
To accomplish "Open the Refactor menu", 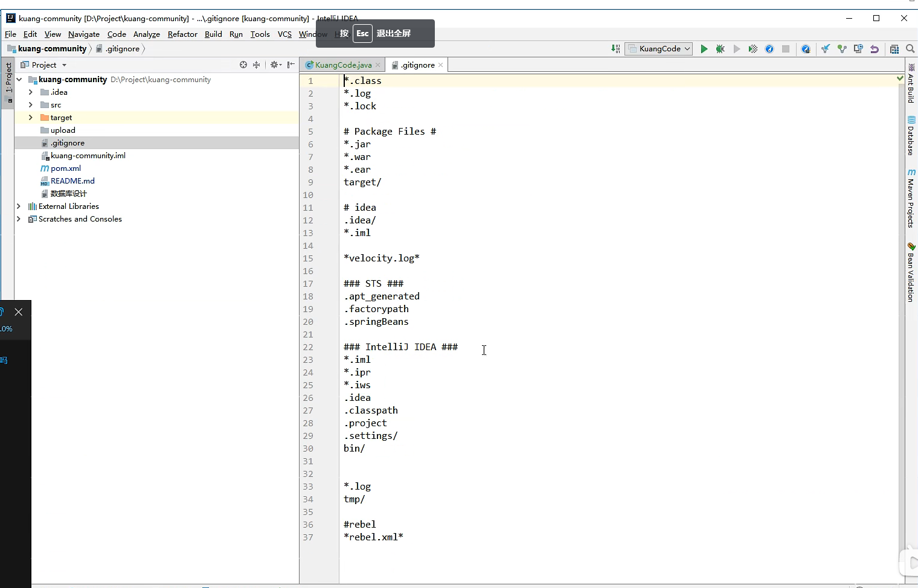I will click(182, 34).
